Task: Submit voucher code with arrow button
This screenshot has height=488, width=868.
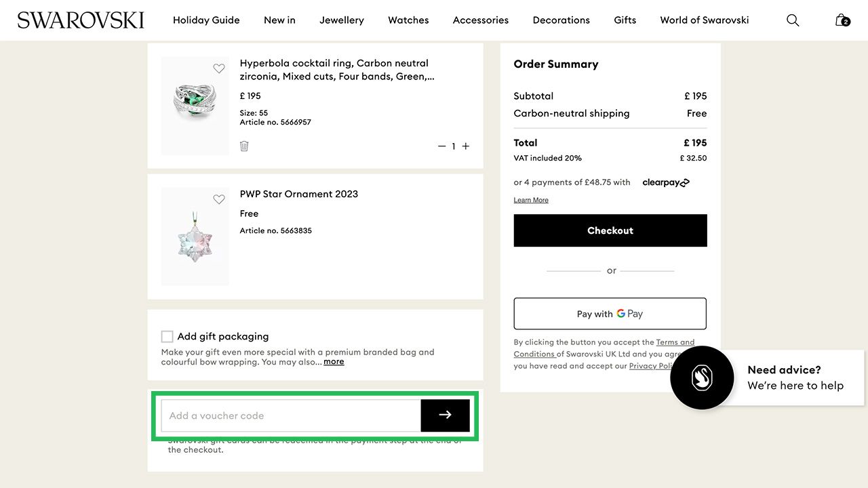Action: tap(445, 415)
